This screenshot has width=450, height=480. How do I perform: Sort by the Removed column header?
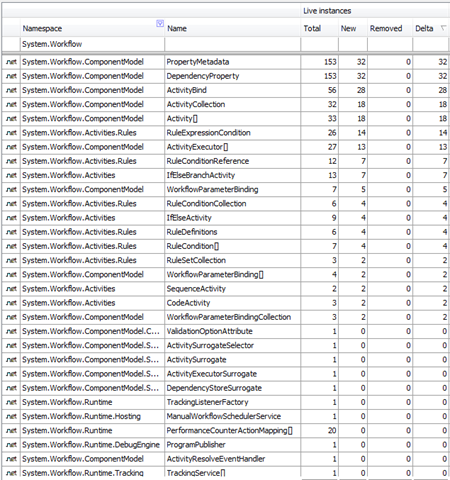(390, 28)
